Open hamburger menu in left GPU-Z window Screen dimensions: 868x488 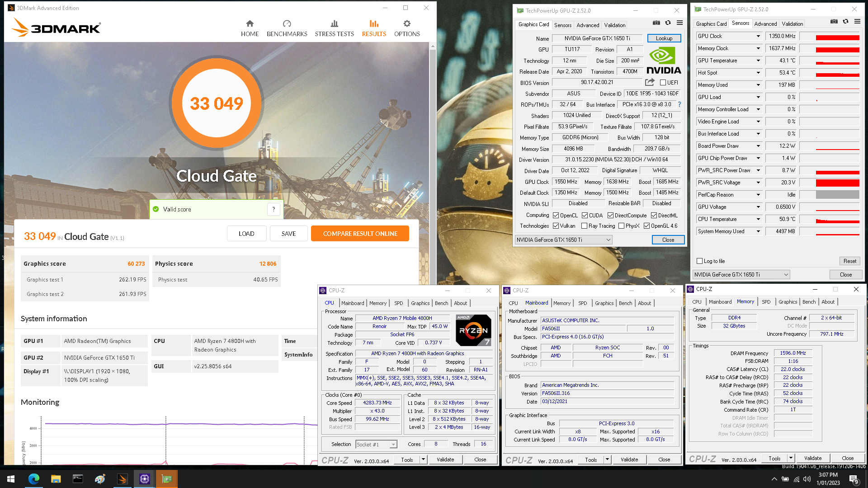[679, 23]
